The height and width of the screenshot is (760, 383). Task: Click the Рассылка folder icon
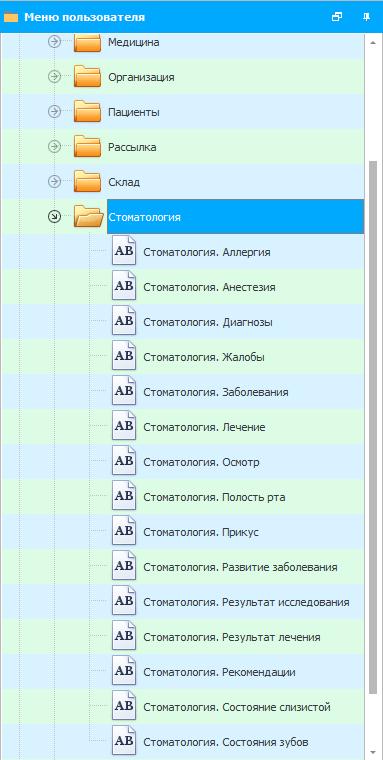point(87,147)
